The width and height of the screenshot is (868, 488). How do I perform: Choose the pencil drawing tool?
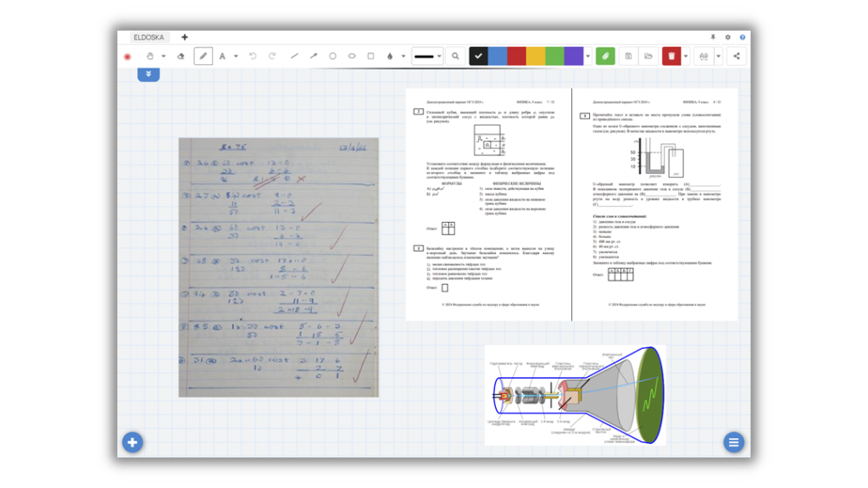tap(203, 57)
